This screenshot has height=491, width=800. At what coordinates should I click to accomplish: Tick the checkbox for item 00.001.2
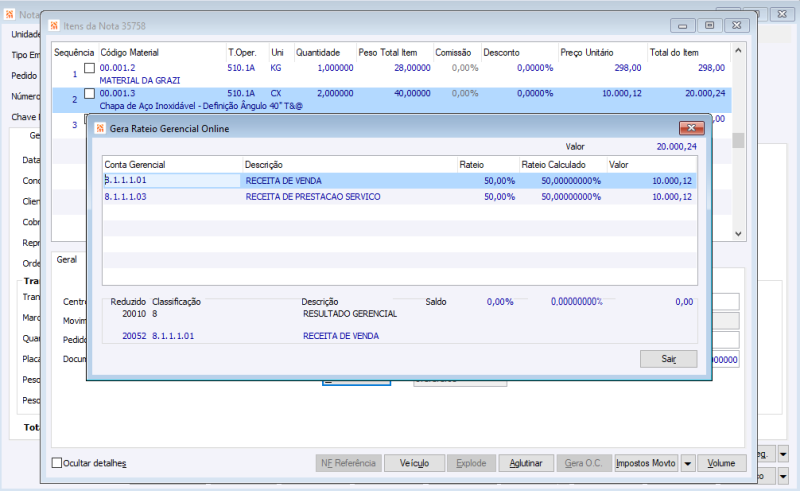89,68
